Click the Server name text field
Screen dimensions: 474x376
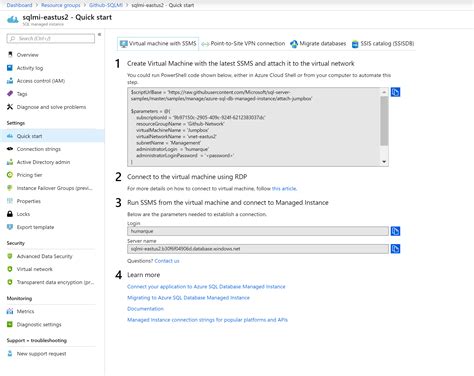pos(258,249)
